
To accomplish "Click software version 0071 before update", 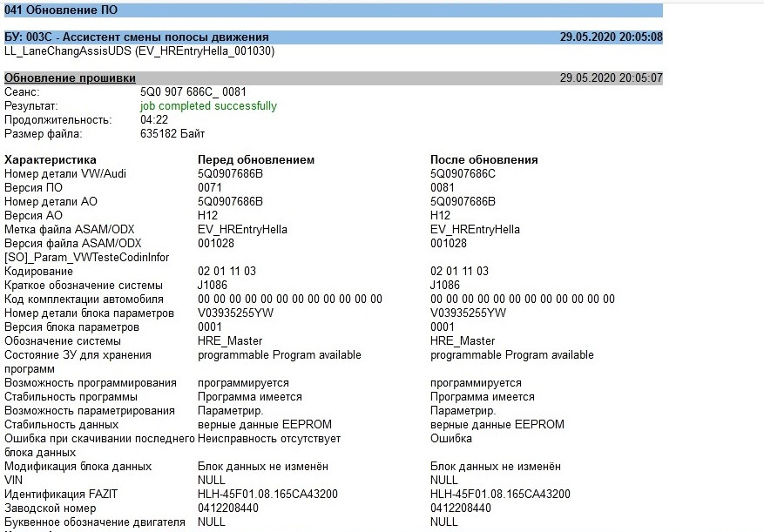I will 210,187.
